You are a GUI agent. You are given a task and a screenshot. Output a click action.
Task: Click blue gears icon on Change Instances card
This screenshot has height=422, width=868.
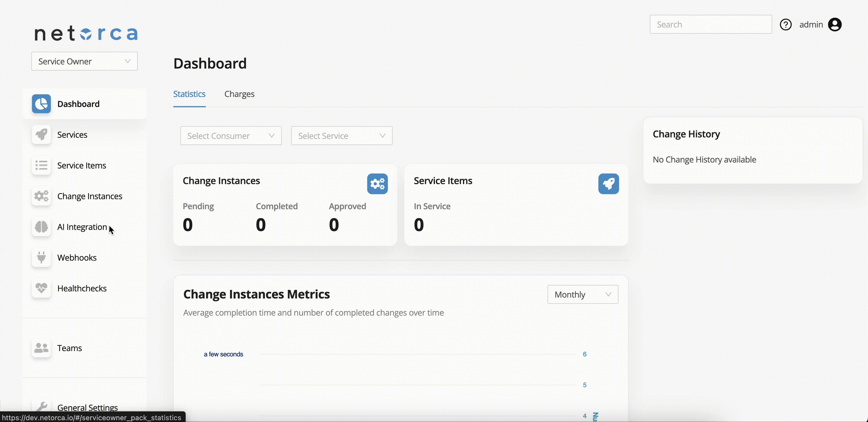[377, 184]
